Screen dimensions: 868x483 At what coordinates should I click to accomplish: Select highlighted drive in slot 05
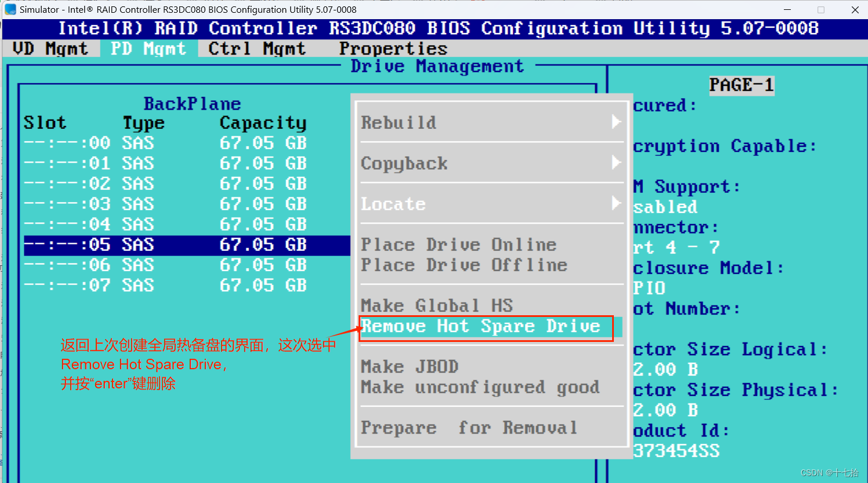click(x=187, y=245)
